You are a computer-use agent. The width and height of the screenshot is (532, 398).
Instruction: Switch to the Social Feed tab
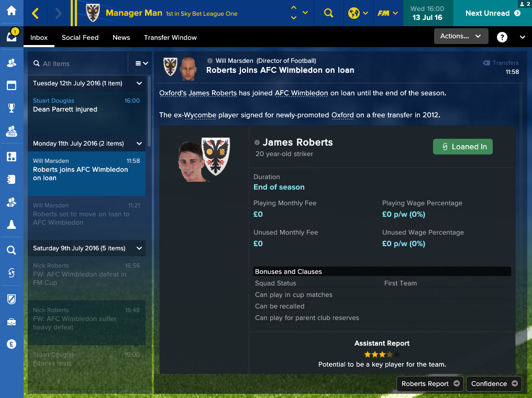click(80, 37)
